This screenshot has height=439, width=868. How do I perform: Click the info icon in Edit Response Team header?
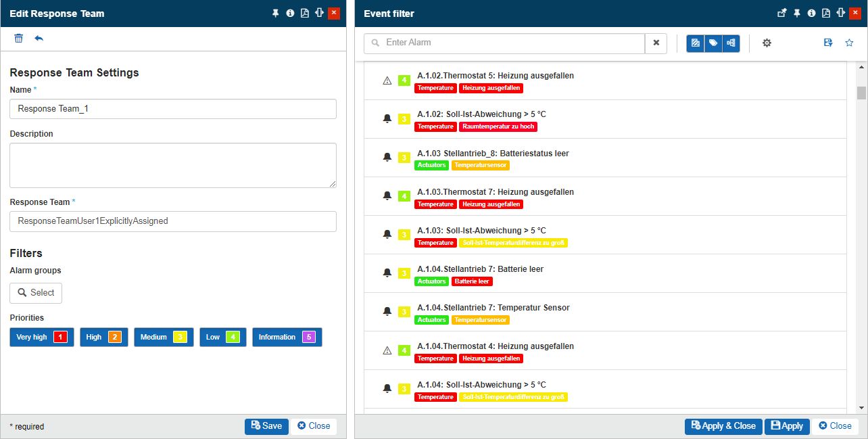290,14
